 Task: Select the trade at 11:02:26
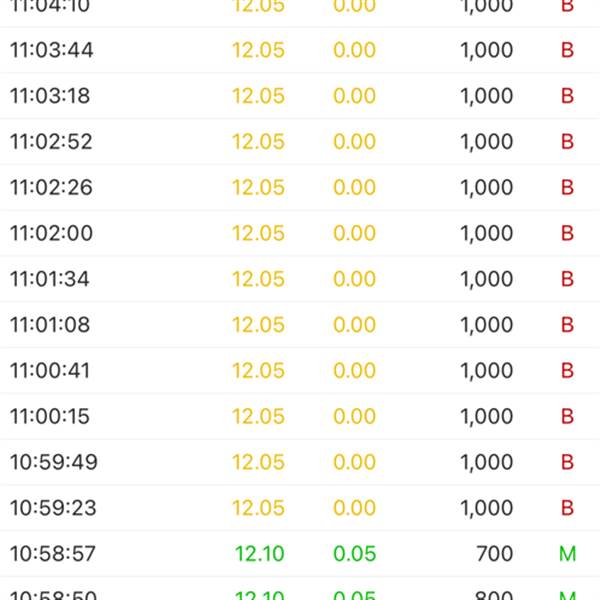[51, 187]
